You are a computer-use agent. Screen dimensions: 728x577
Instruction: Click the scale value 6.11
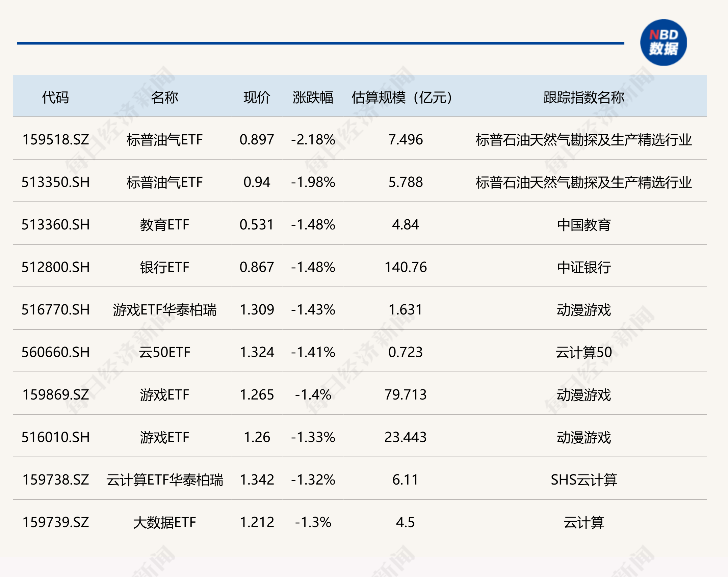[406, 480]
